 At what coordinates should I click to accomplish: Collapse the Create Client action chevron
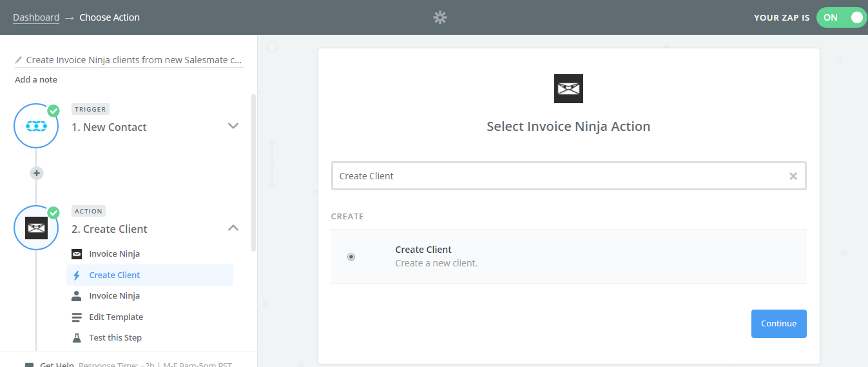[233, 228]
